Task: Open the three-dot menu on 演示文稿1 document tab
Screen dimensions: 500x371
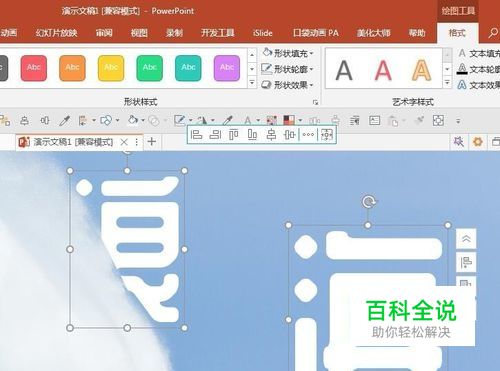Action: point(136,142)
